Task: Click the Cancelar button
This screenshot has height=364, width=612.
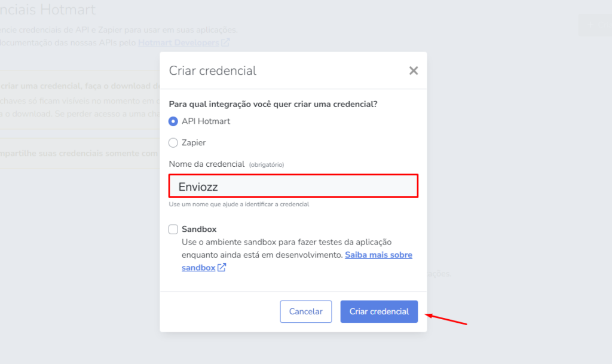Action: tap(305, 311)
